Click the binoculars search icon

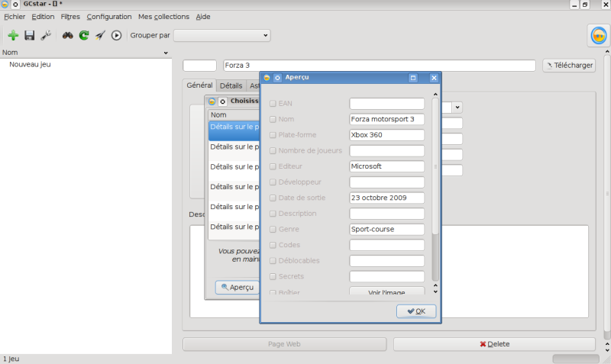pos(68,35)
